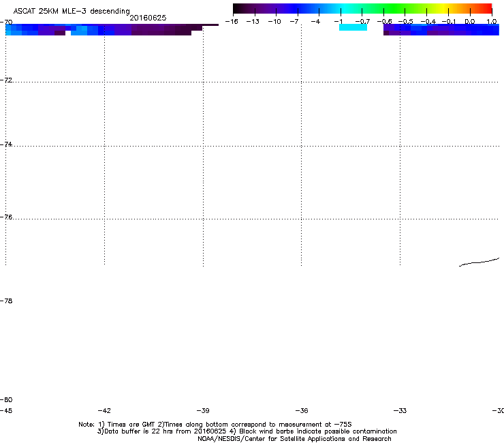The height and width of the screenshot is (443, 504).
Task: Click the title "ASCAT 25KM MLE-3 descending"
Action: pos(72,12)
